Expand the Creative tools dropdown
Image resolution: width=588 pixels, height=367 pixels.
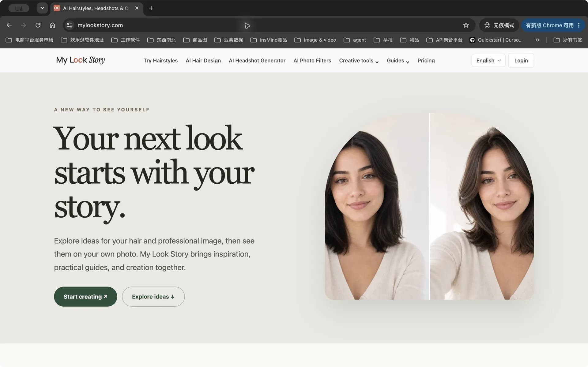pos(359,60)
